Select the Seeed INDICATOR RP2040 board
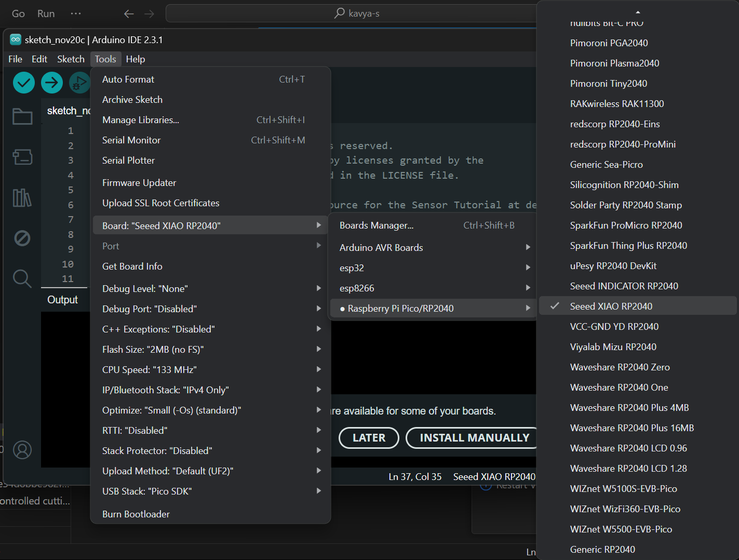Screen dimensions: 739x560 tap(638, 286)
